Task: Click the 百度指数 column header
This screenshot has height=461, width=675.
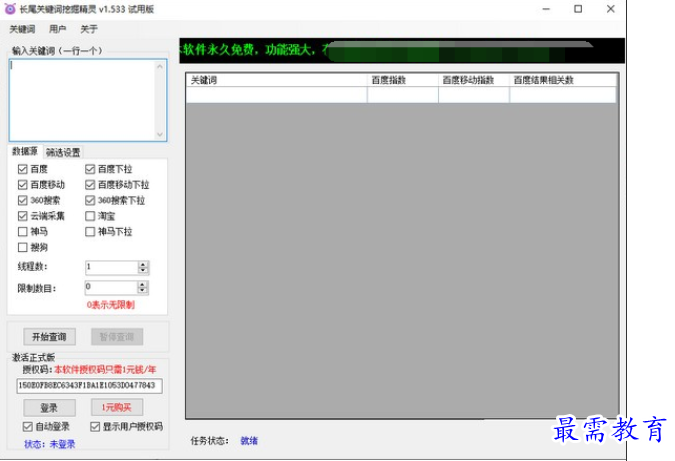Action: (403, 80)
